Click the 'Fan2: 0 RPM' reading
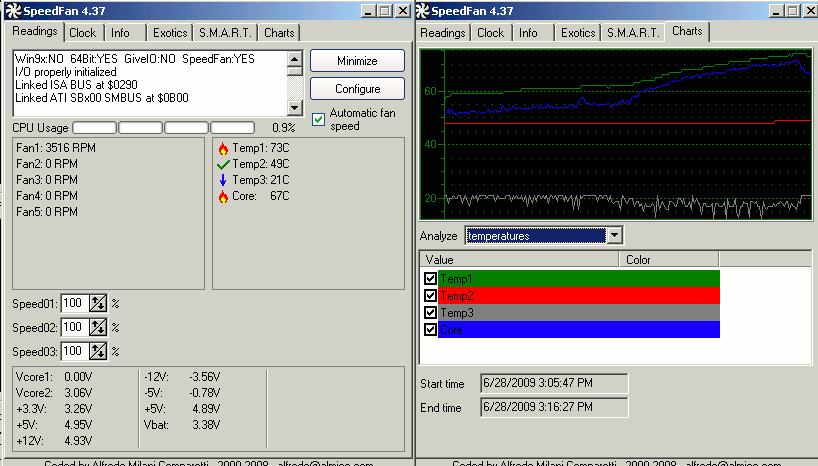Screen dimensions: 818x466 pyautogui.click(x=47, y=164)
